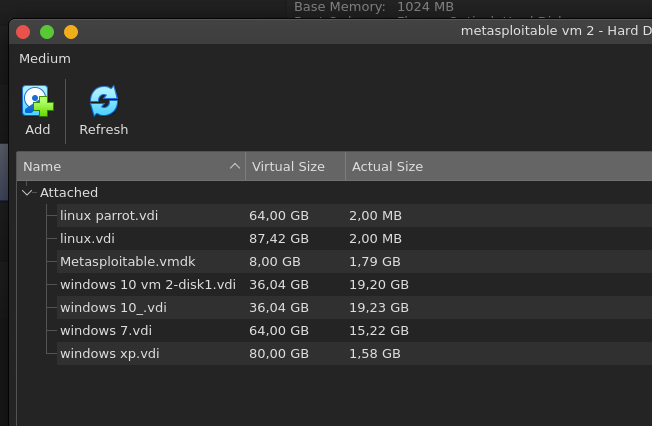Click the 80,00 GB virtual size cell
The width and height of the screenshot is (652, 426).
(x=279, y=354)
